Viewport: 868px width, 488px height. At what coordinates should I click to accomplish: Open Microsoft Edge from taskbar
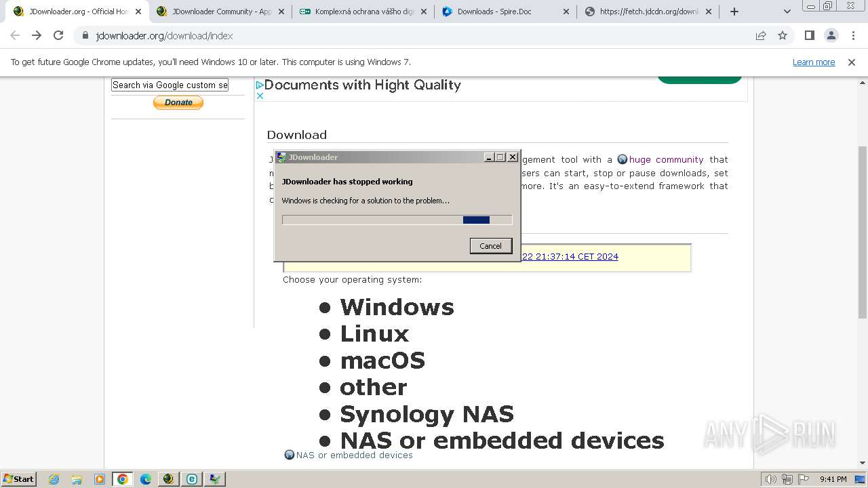pos(146,479)
